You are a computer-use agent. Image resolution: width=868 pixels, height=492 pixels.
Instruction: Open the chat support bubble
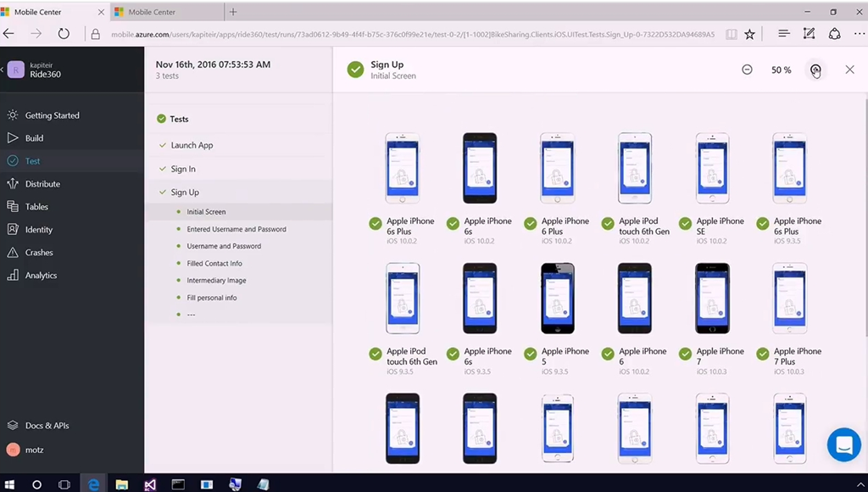click(x=843, y=444)
